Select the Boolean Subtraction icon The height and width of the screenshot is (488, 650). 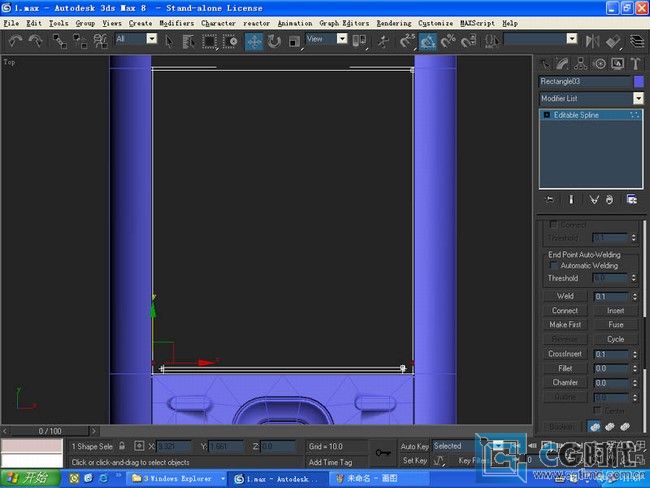click(x=609, y=427)
